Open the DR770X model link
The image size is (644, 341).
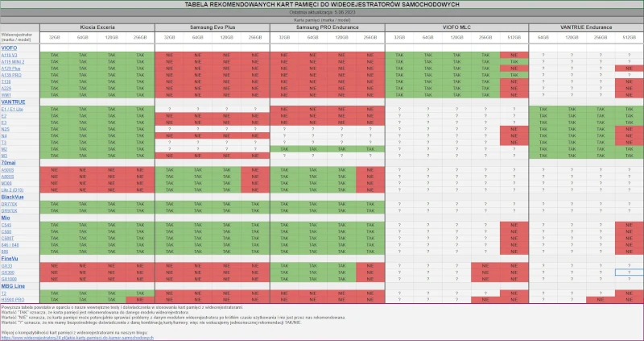click(x=9, y=204)
